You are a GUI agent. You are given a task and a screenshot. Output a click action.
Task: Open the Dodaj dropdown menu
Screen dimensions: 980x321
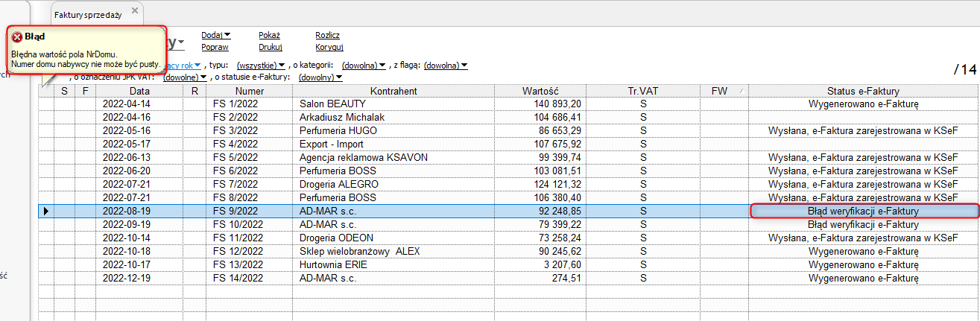click(x=216, y=34)
